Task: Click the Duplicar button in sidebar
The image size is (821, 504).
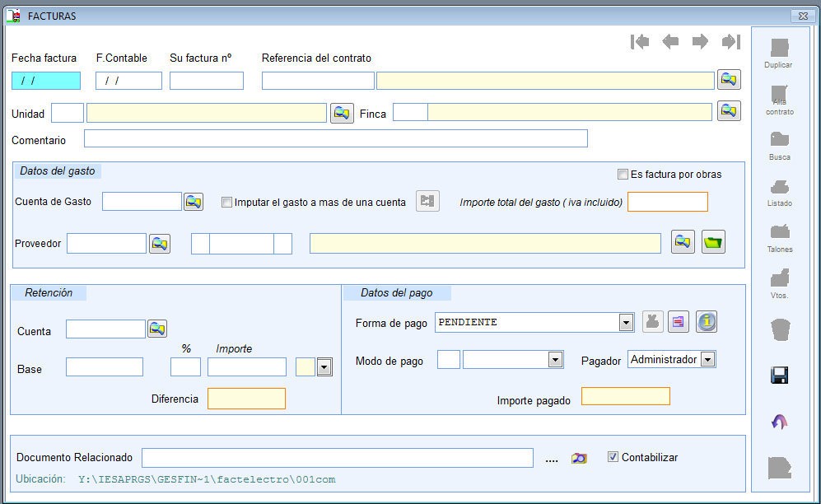Action: click(x=778, y=53)
